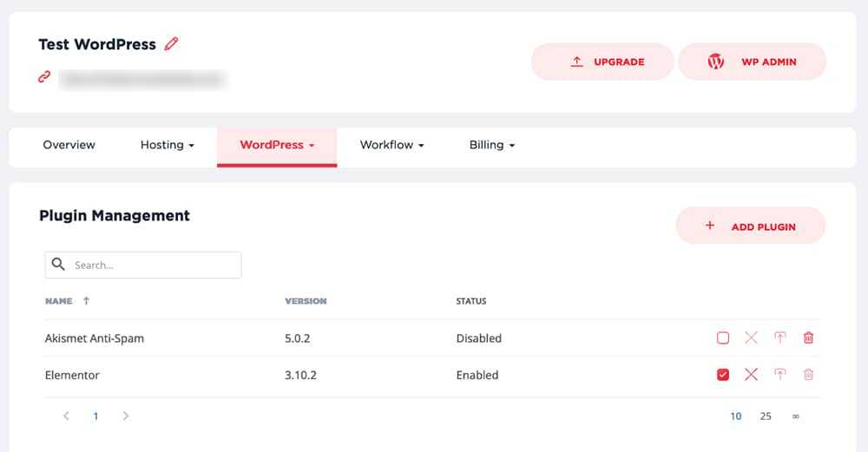The width and height of the screenshot is (868, 452).
Task: Click the Elementor plugin name
Action: pos(72,375)
